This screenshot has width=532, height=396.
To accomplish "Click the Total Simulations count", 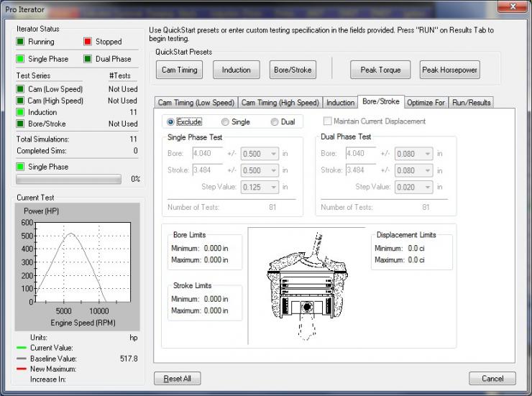I will (x=133, y=139).
